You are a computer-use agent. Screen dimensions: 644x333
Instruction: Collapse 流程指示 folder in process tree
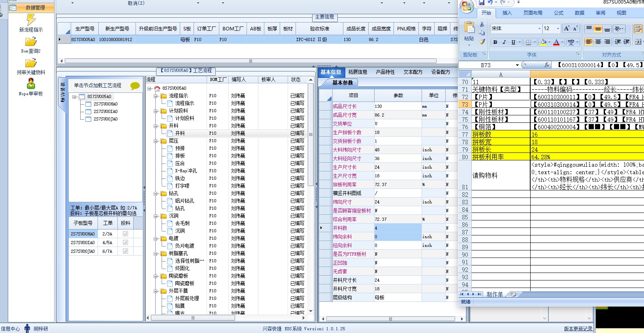click(x=156, y=96)
